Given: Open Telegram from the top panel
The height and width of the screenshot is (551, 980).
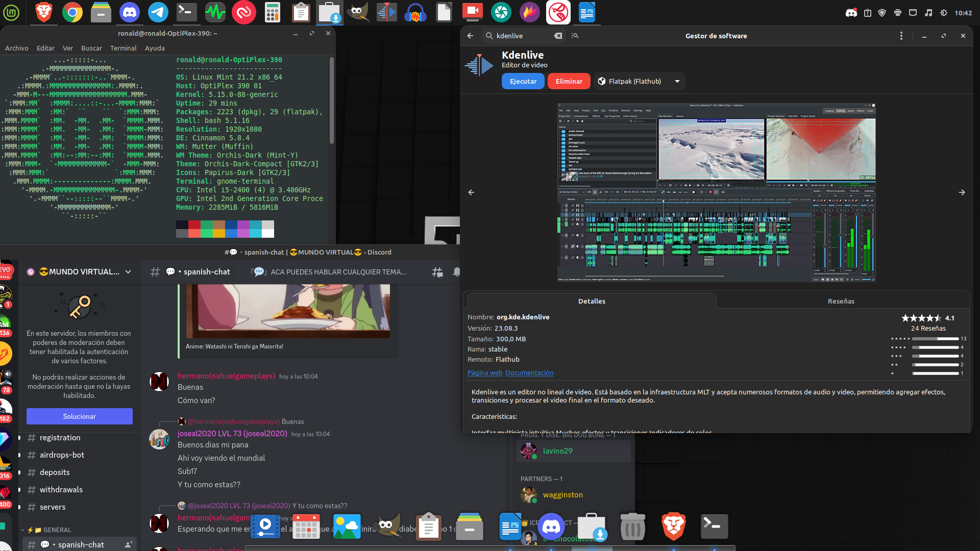Looking at the screenshot, I should 158,12.
